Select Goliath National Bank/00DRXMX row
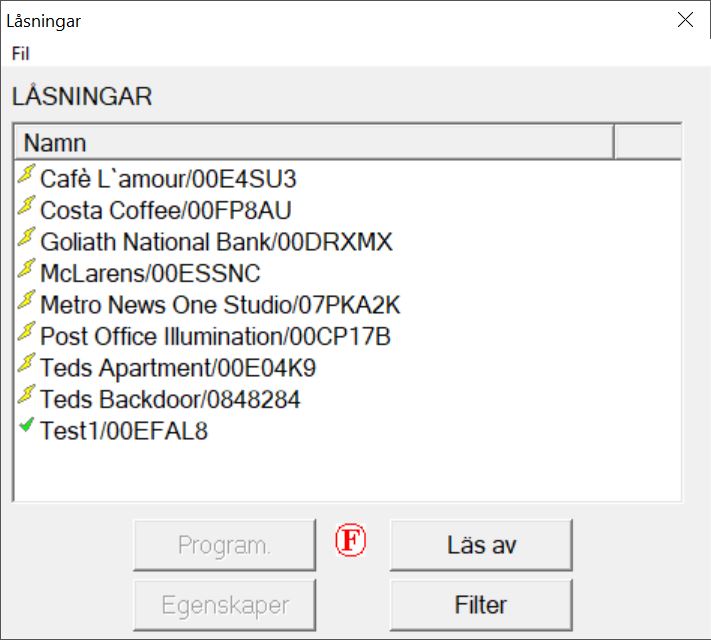 216,242
